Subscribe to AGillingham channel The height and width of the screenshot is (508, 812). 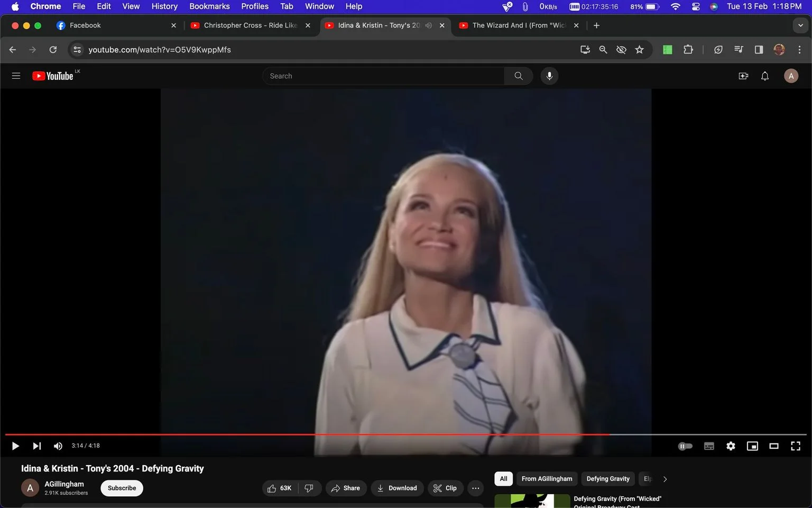[122, 488]
